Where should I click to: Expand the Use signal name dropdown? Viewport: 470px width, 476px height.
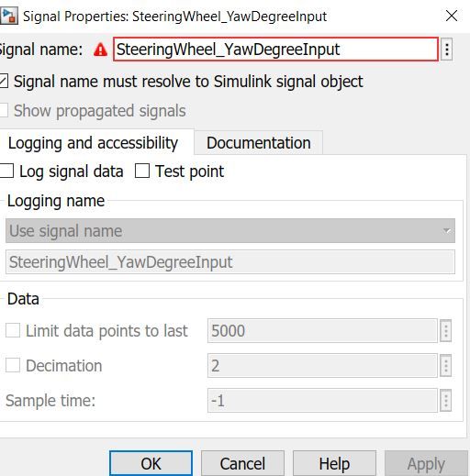[x=230, y=231]
